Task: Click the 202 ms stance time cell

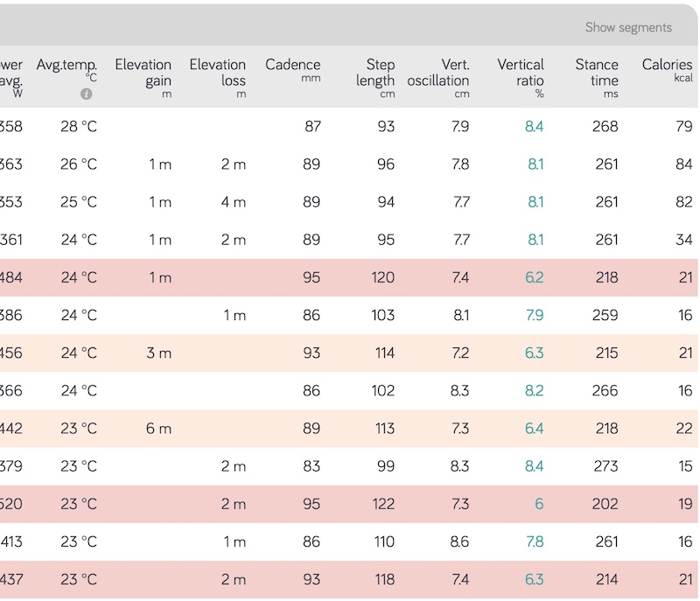Action: tap(605, 504)
